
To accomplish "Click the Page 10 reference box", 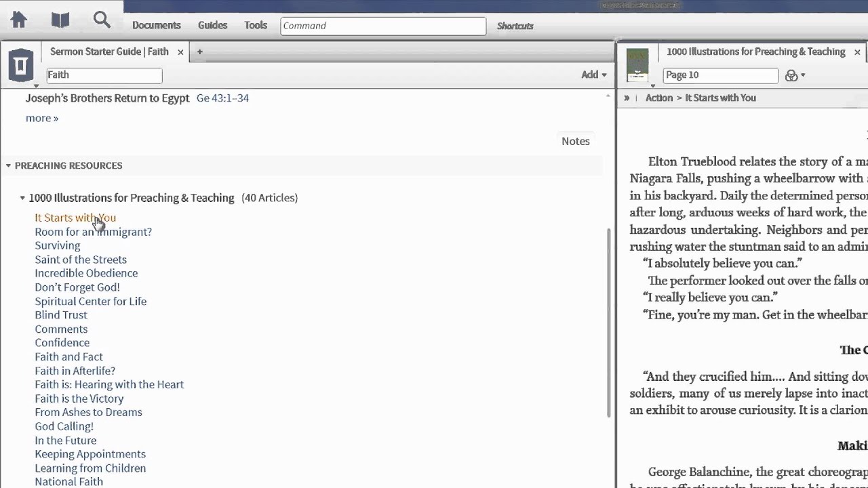I will pos(720,75).
